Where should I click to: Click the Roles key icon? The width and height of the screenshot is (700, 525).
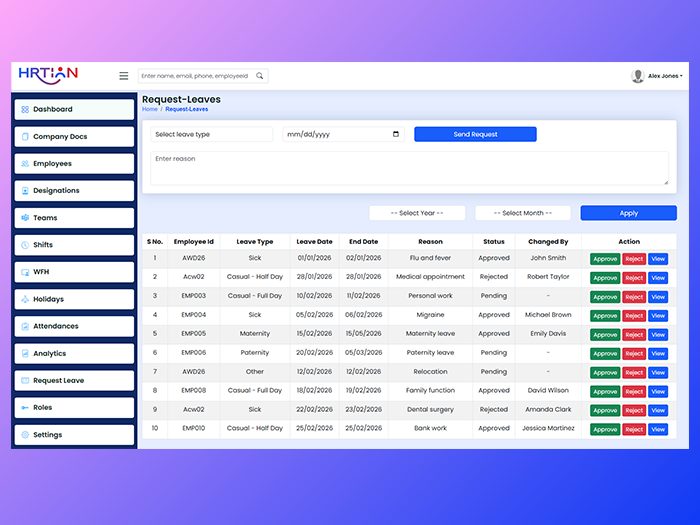(25, 408)
